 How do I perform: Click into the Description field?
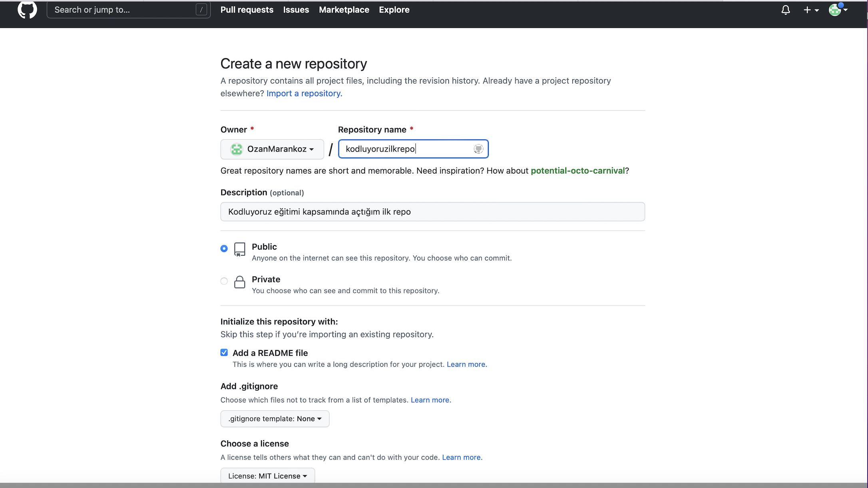[x=433, y=212]
